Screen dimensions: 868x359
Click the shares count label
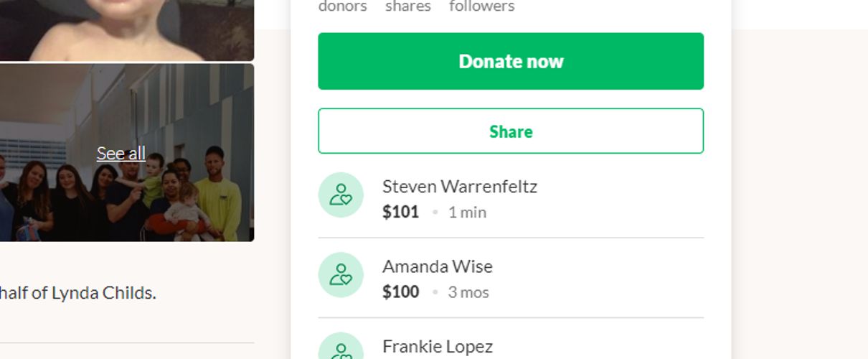[408, 6]
